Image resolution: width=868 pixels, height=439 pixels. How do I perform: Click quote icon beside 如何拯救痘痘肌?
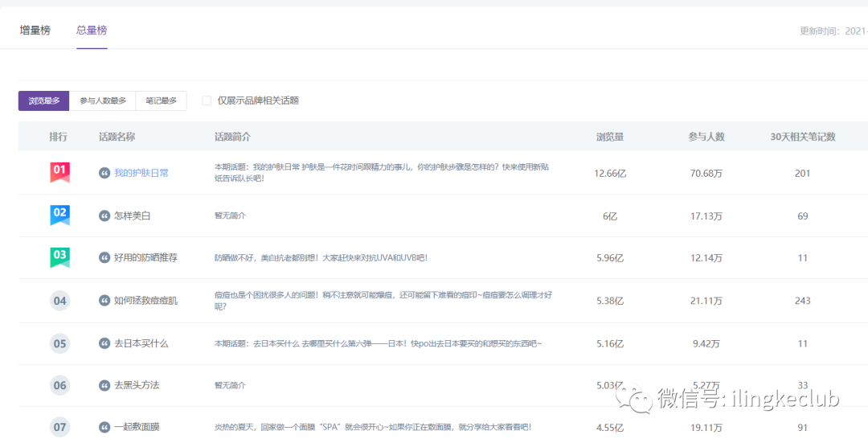[x=104, y=301]
